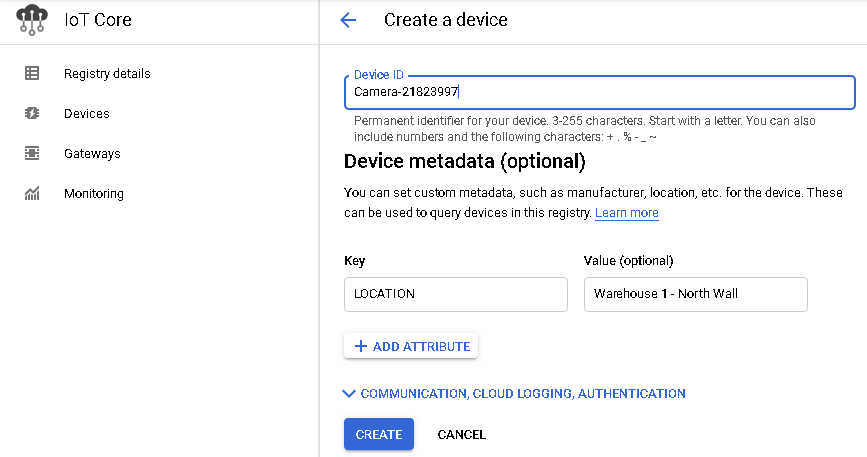
Task: Click the Monitoring chart icon
Action: coord(32,193)
